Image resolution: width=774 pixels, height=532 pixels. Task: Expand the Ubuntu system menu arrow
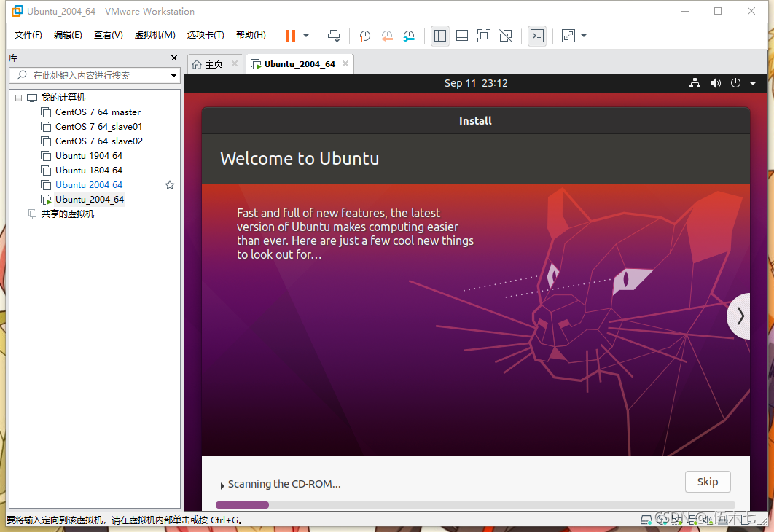pos(753,83)
